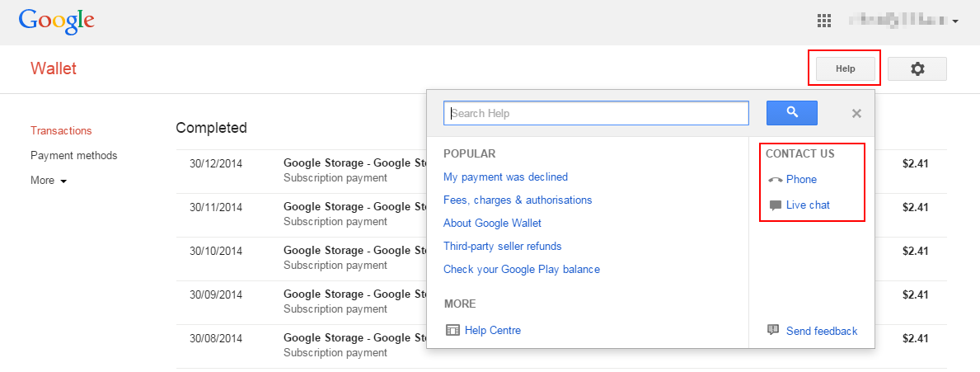Open 'Fees, charges & authorisations' link
980x372 pixels.
pyautogui.click(x=518, y=200)
